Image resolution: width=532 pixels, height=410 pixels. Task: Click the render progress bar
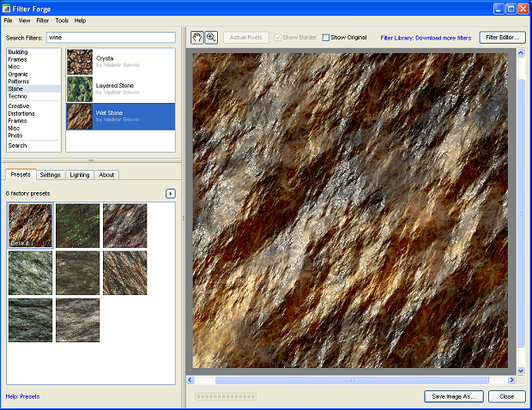click(226, 396)
